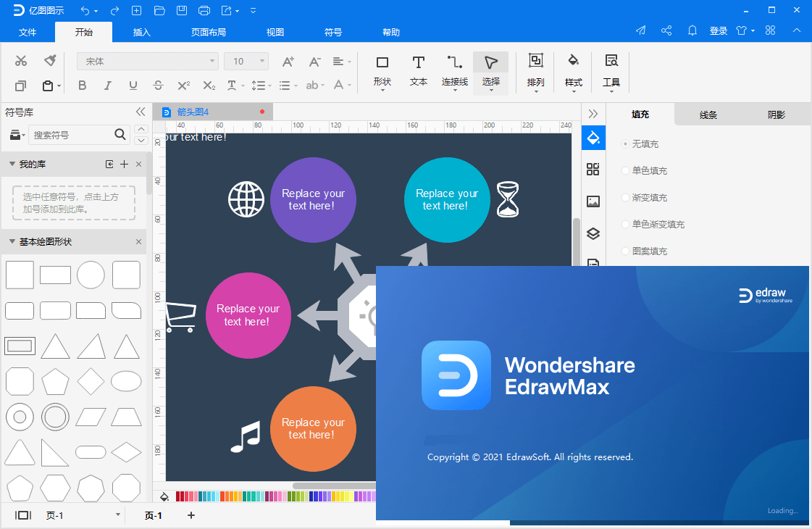Select 单色渐变填充 radio button
The image size is (812, 529).
click(x=625, y=225)
